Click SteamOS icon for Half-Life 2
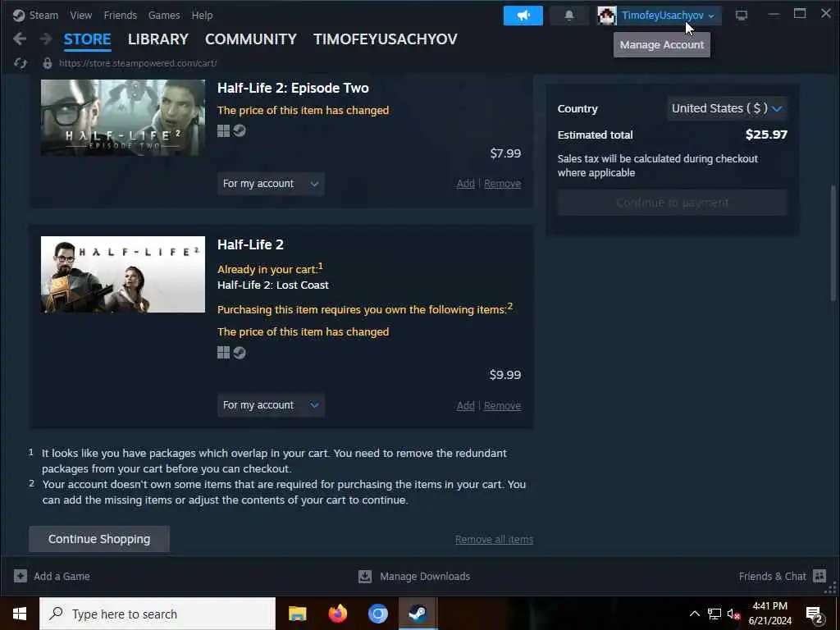 [240, 353]
